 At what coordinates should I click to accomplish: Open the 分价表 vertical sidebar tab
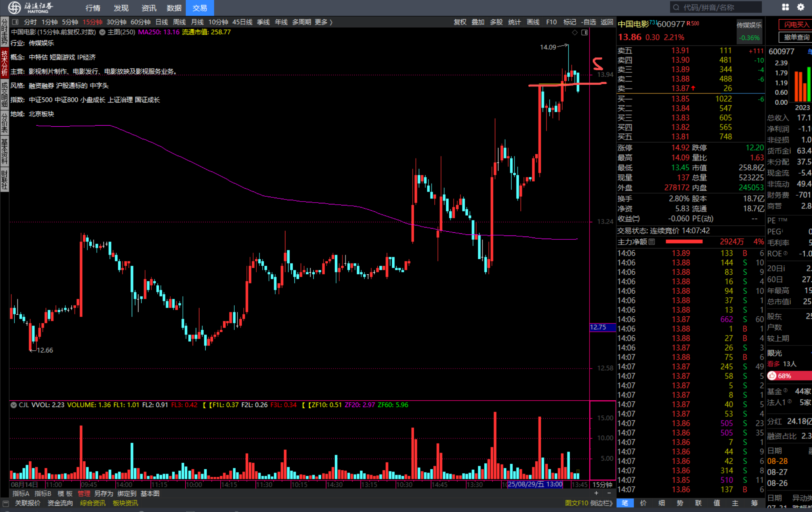[5, 122]
